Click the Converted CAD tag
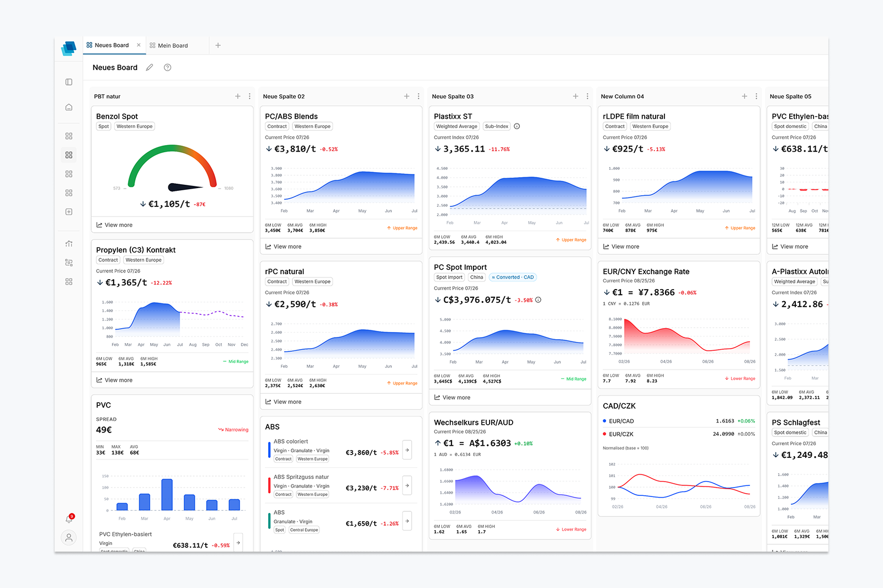Viewport: 883px width, 588px height. 513,277
